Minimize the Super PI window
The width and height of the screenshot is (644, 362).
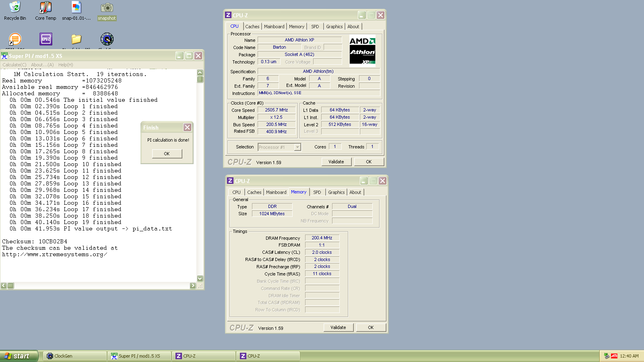point(180,56)
